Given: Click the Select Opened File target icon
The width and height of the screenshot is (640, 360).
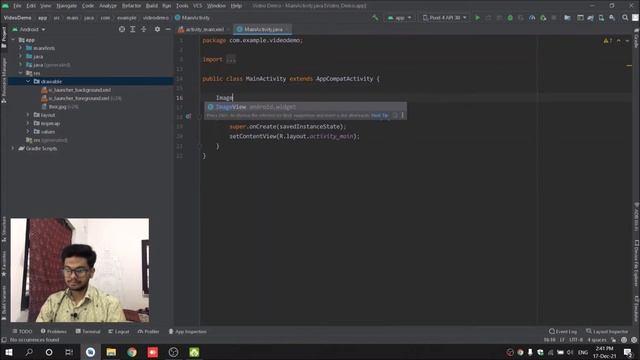Looking at the screenshot, I should pyautogui.click(x=122, y=29).
